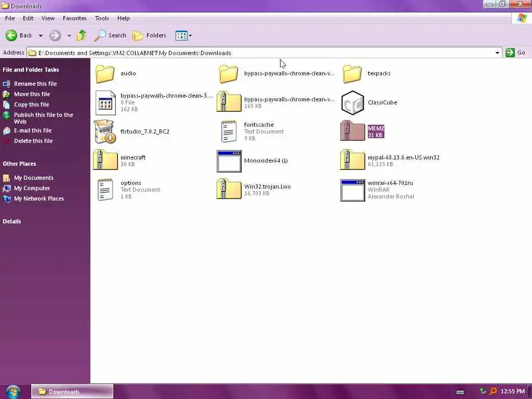Click the audio folder name
This screenshot has height=399, width=532.
(x=128, y=73)
